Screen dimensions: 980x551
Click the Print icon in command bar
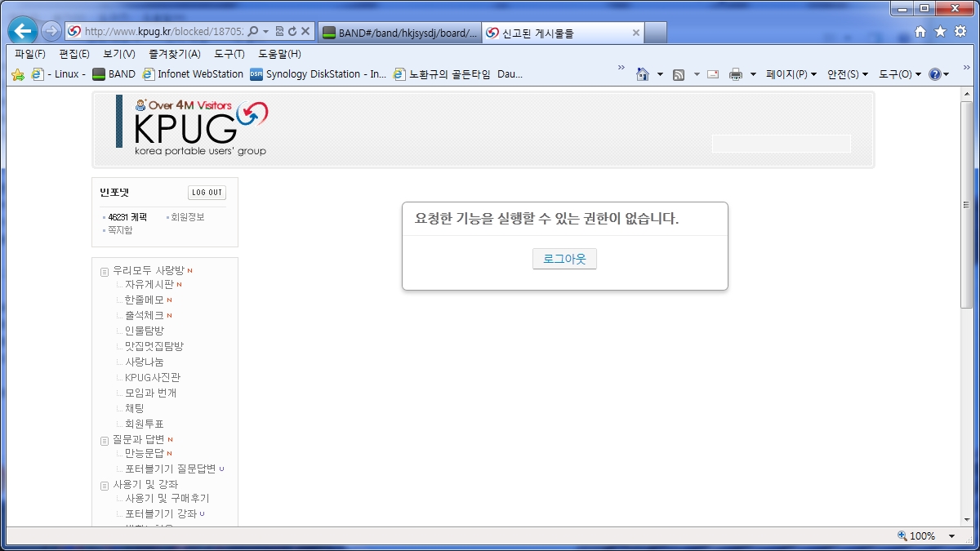point(736,74)
